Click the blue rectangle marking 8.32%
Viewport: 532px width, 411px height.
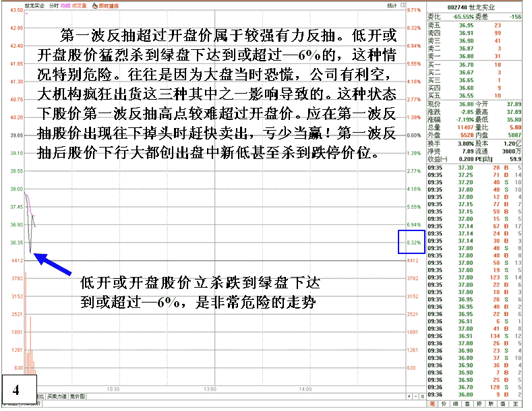pos(411,242)
